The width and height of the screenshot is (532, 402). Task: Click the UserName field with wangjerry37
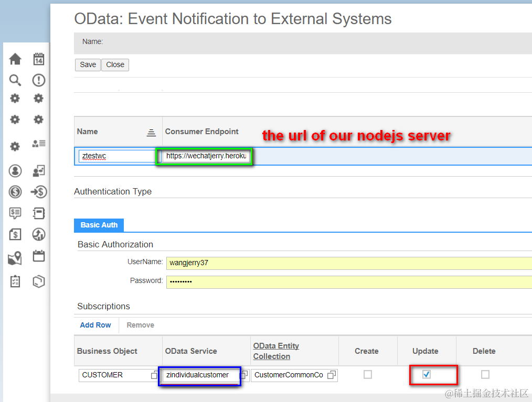tap(349, 263)
